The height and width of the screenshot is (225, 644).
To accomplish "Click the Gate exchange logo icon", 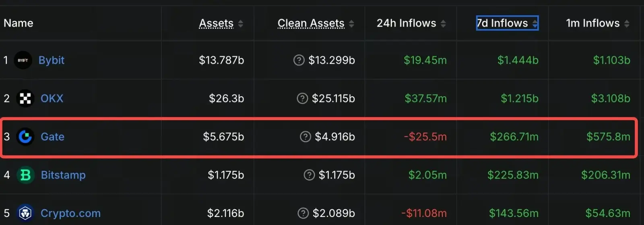I will pos(25,137).
